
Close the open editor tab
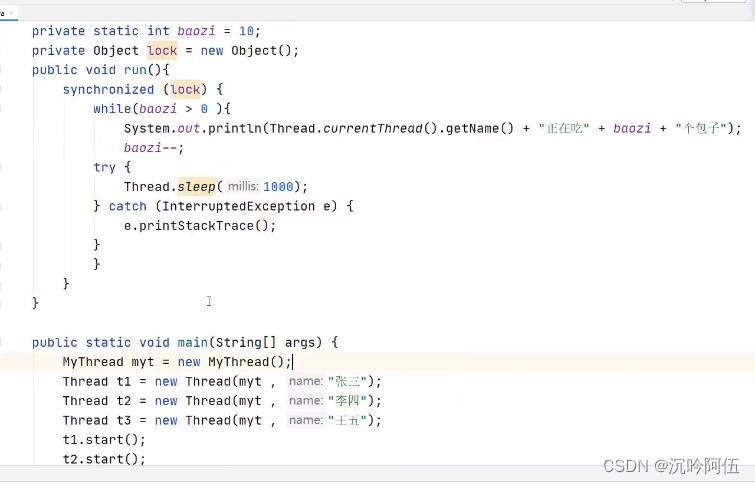[11, 13]
